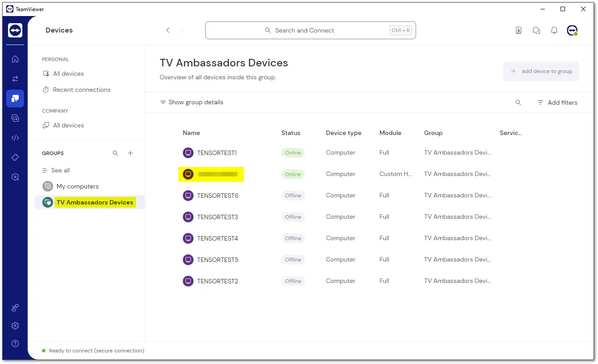598x364 pixels.
Task: Show group details
Action: [192, 102]
